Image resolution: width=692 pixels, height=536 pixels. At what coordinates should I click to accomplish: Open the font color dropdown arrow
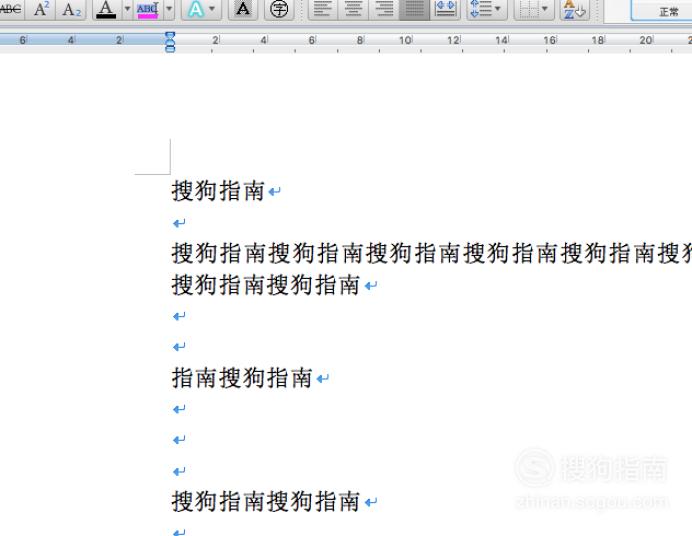click(x=127, y=9)
